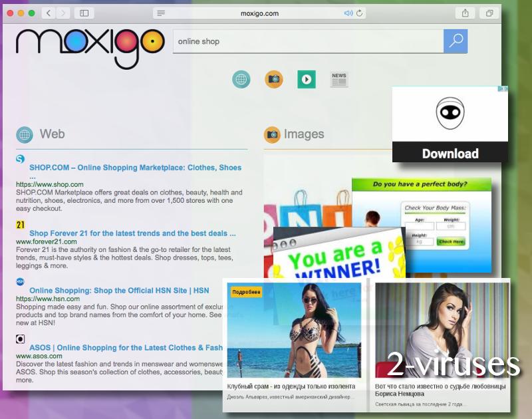The image size is (532, 419).
Task: Click the HSN favicon
Action: tap(21, 281)
